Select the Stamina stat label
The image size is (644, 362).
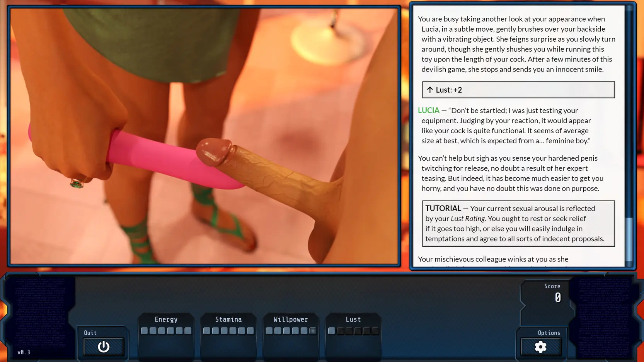click(228, 319)
